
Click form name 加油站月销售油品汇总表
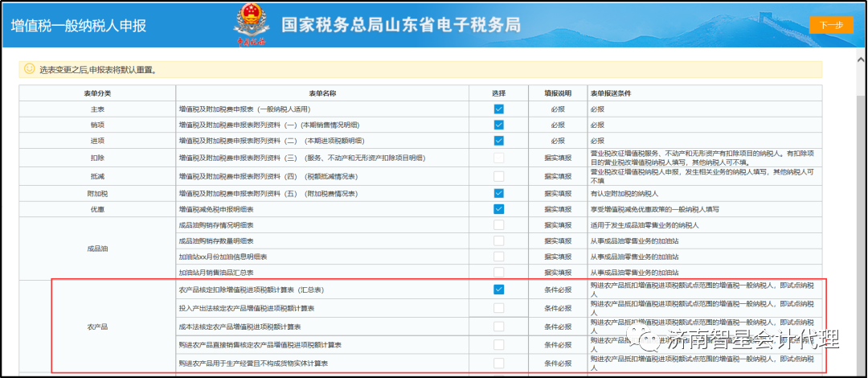click(216, 273)
